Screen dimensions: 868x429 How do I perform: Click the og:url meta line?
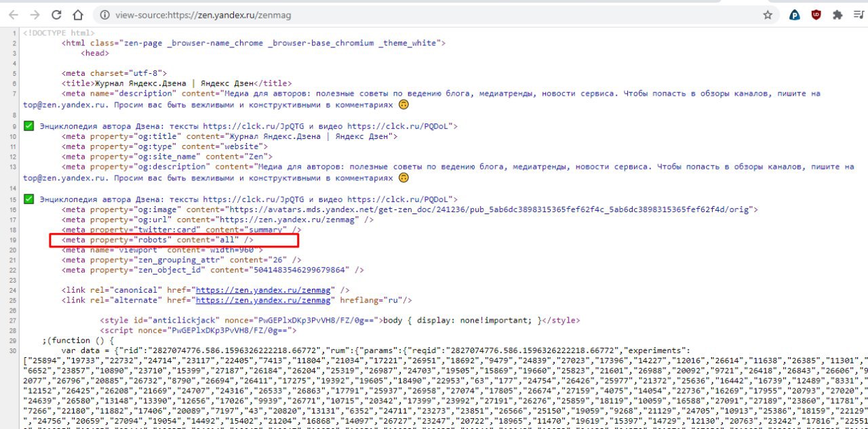[x=218, y=220]
